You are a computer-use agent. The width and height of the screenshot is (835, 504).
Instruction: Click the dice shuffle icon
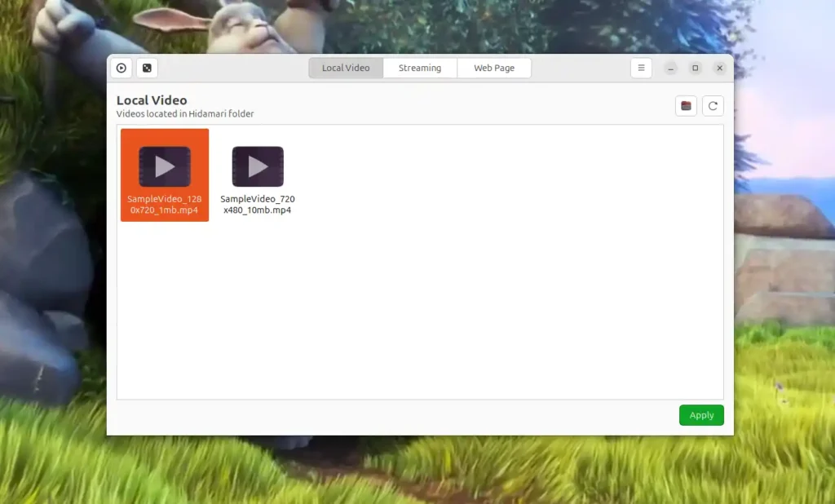pyautogui.click(x=147, y=69)
